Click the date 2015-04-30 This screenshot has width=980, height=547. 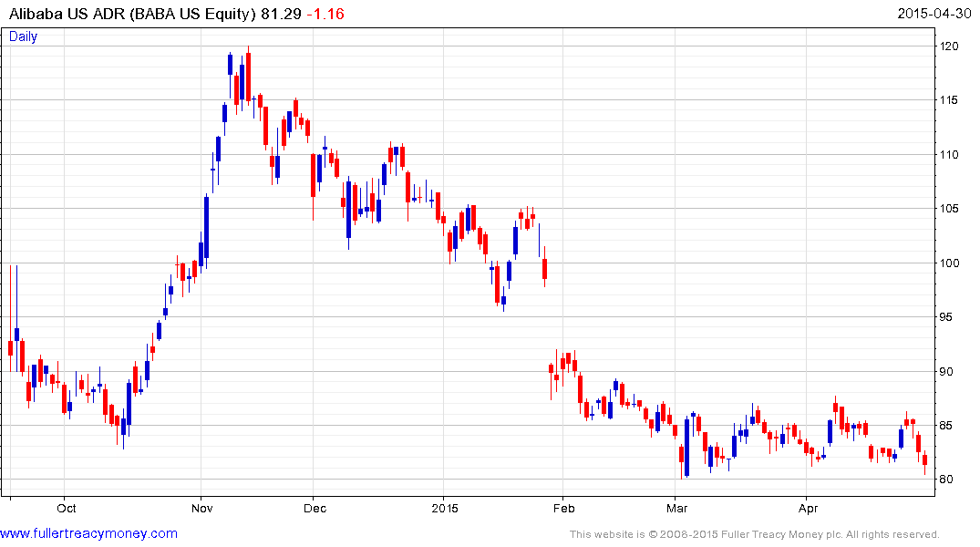[934, 13]
